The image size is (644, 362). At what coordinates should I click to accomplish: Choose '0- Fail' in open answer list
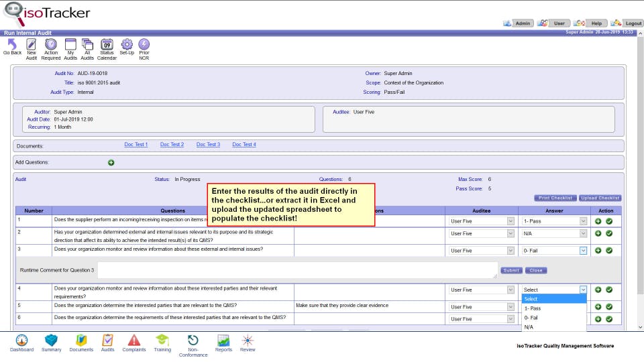(x=554, y=318)
